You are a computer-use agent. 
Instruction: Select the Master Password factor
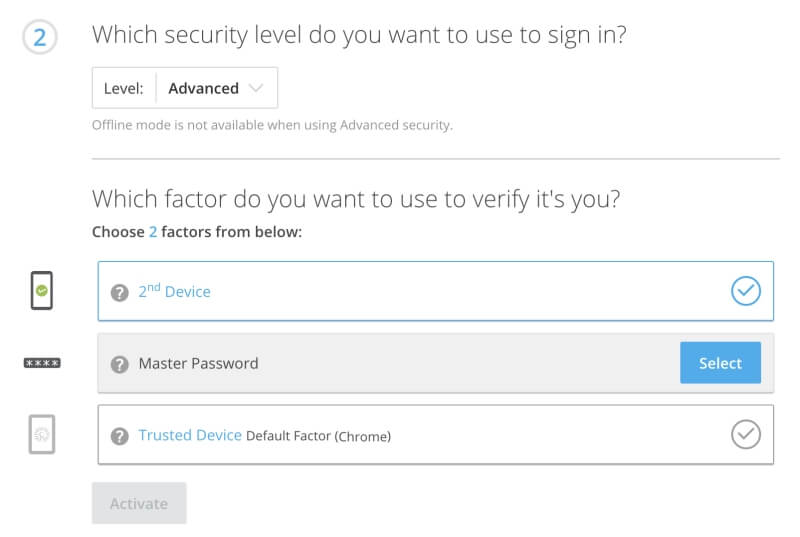(x=720, y=363)
